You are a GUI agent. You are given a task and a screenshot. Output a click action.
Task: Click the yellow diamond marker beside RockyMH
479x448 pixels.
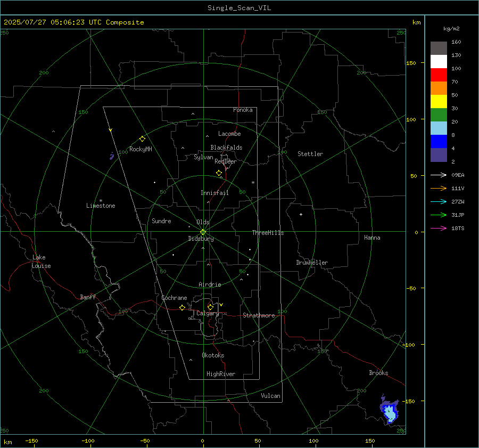click(x=142, y=139)
